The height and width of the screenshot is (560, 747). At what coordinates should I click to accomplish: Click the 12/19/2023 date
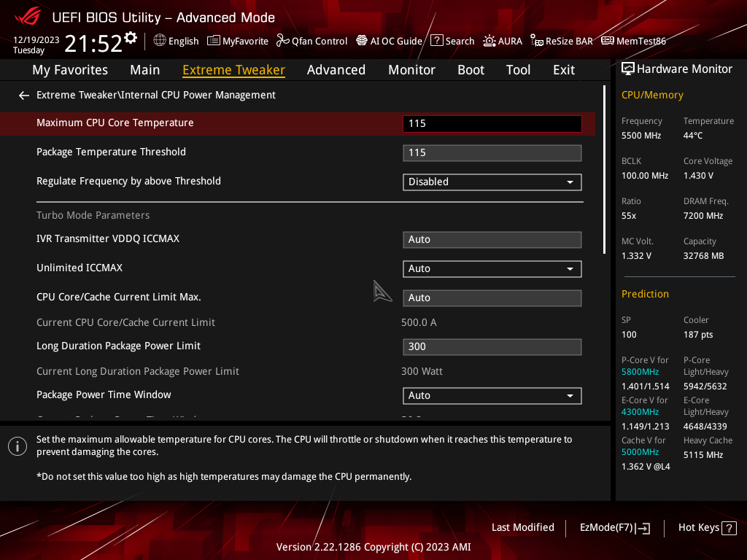tap(36, 40)
